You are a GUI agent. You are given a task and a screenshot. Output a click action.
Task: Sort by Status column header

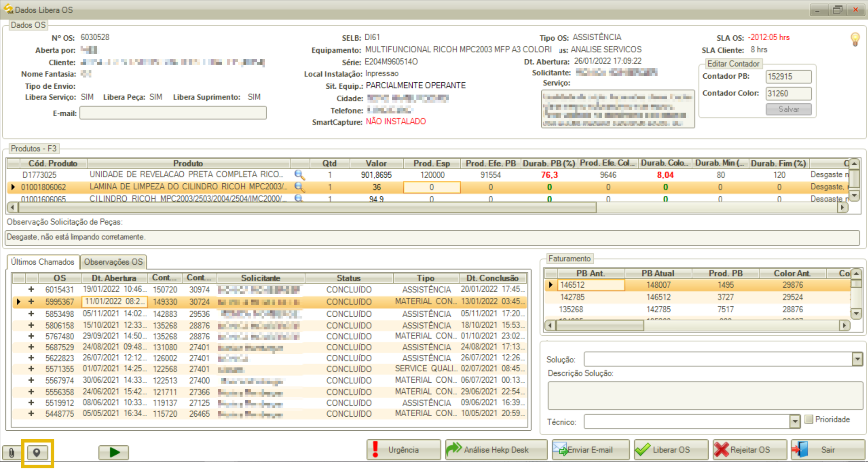[x=348, y=278]
